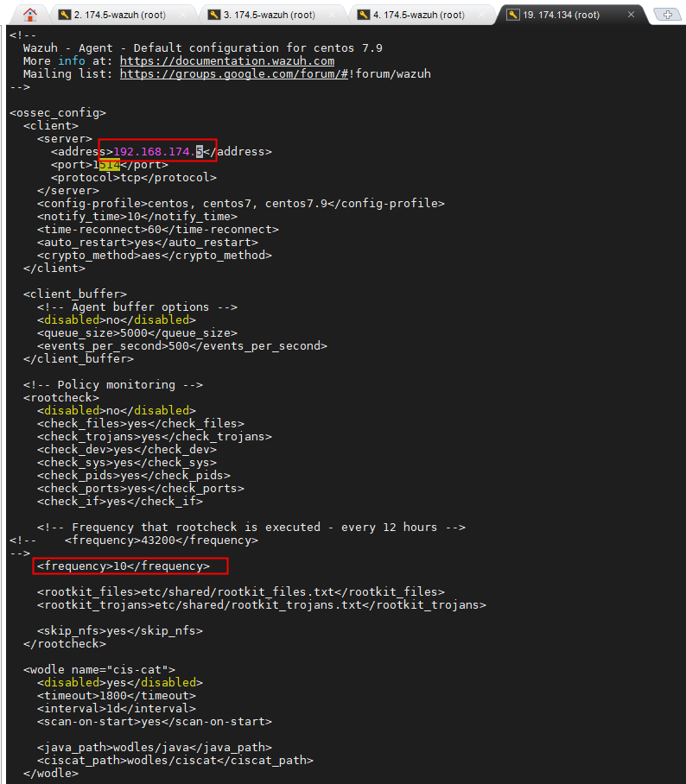This screenshot has width=686, height=784.
Task: Click the check_sys yes line
Action: [127, 463]
